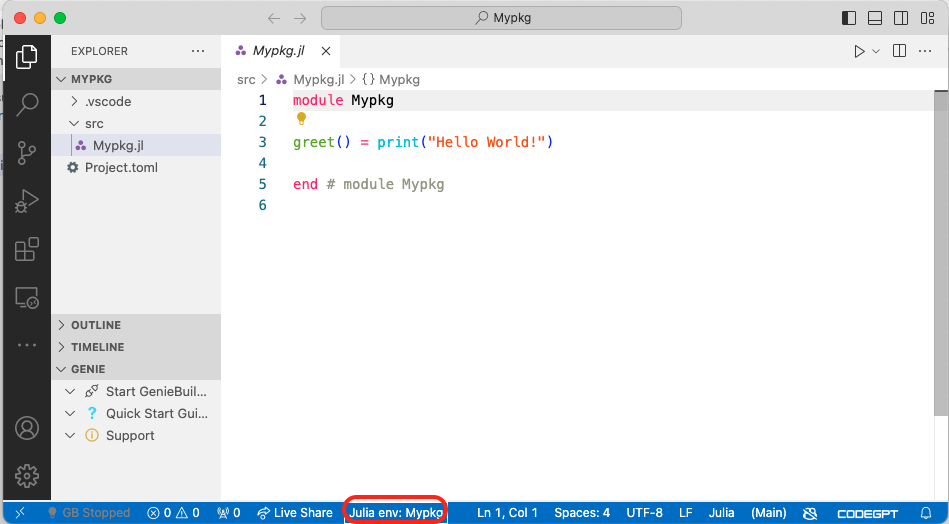Click the eye-slash status bar icon
Viewport: 949px width, 524px height.
(x=810, y=514)
